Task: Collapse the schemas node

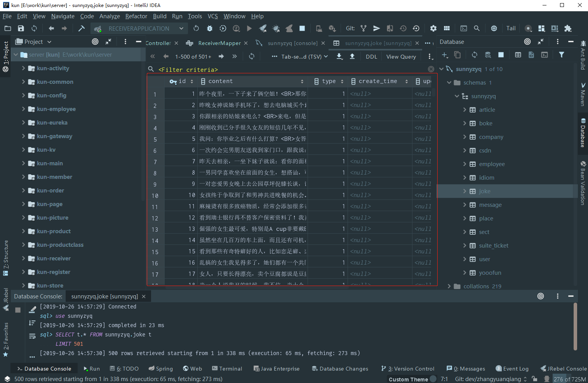Action: [449, 83]
